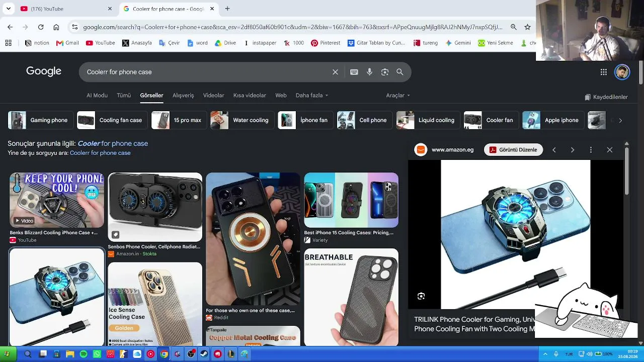The height and width of the screenshot is (362, 644).
Task: Search inside image with the lens icon
Action: point(421,296)
